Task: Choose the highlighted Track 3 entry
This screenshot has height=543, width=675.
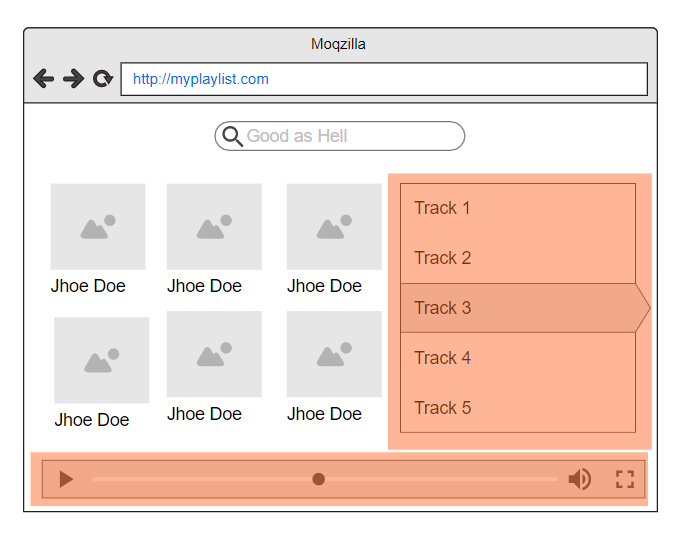Action: 525,308
